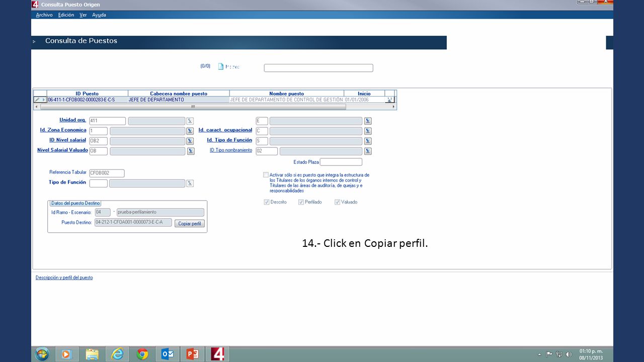Open the Windows Start button

point(42,354)
